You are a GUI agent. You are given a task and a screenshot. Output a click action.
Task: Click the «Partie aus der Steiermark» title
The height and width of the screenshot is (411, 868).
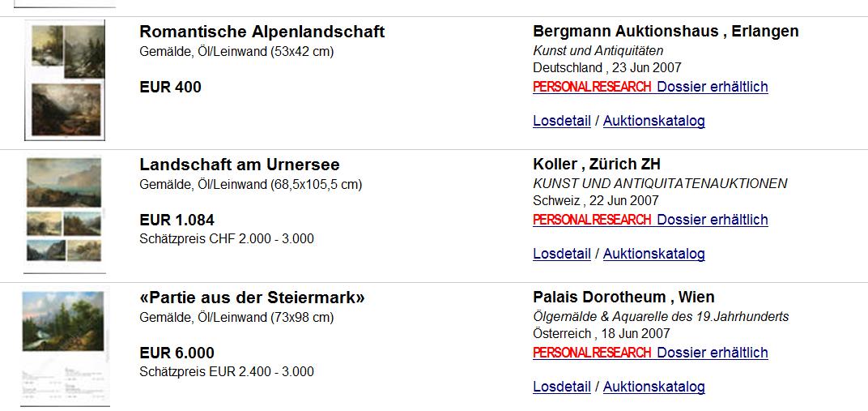pyautogui.click(x=253, y=298)
